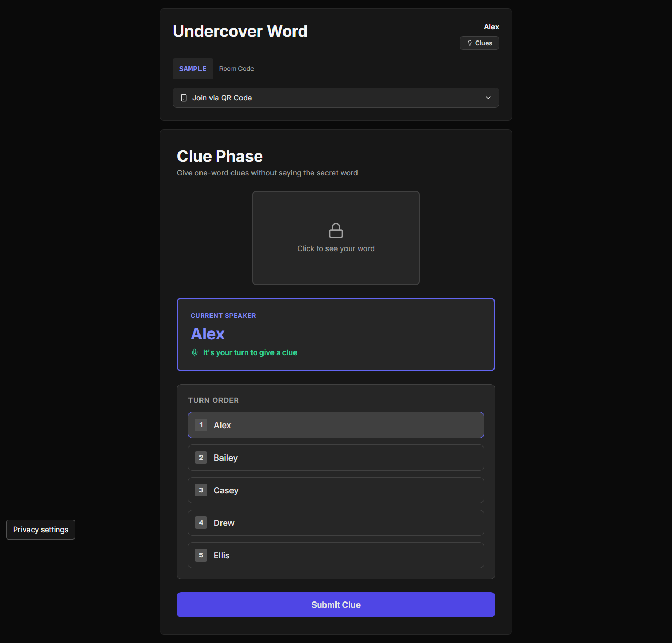
Task: Click the microphone icon next to your turn message
Action: point(195,352)
